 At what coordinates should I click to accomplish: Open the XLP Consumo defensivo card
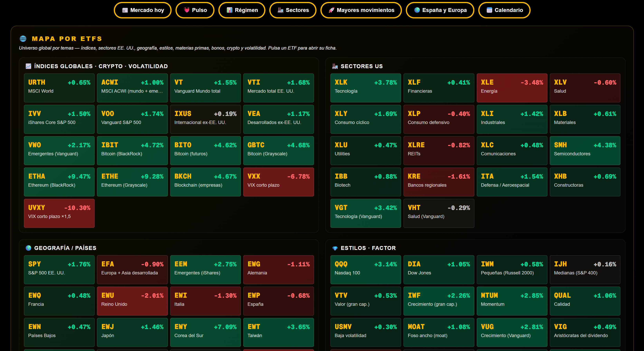point(439,119)
